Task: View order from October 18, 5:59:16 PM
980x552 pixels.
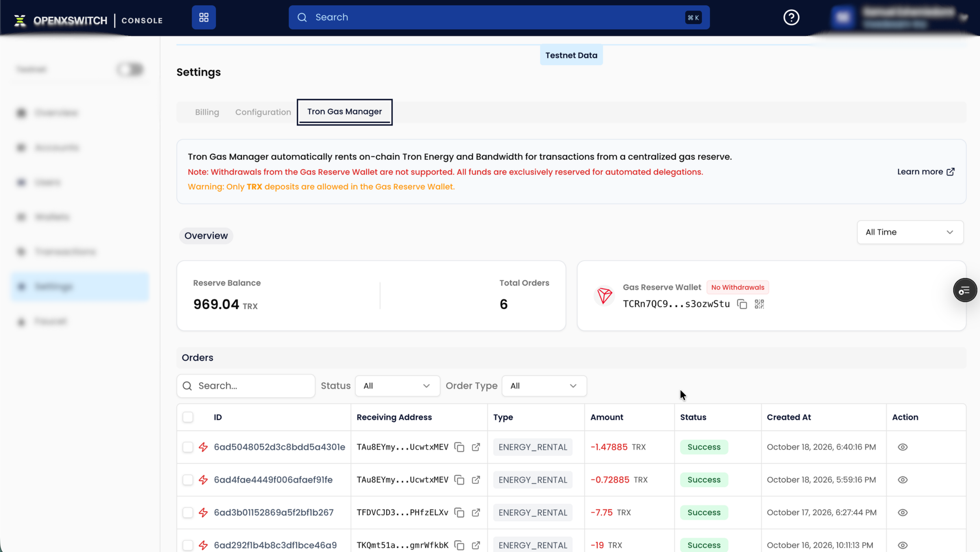Action: 902,480
